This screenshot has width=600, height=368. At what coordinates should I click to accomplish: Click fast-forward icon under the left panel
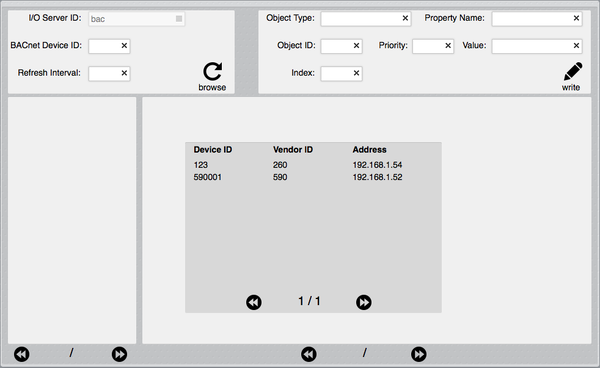click(x=119, y=354)
